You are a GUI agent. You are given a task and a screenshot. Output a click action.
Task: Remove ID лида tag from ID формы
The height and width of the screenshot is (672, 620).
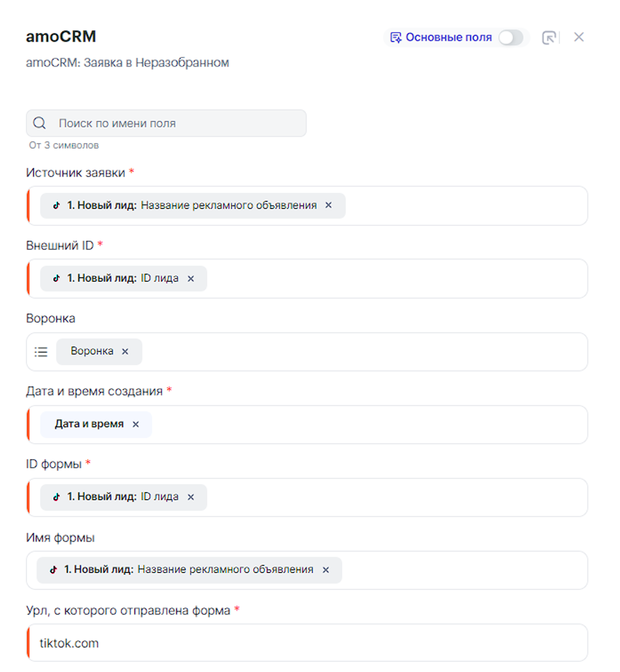click(191, 497)
